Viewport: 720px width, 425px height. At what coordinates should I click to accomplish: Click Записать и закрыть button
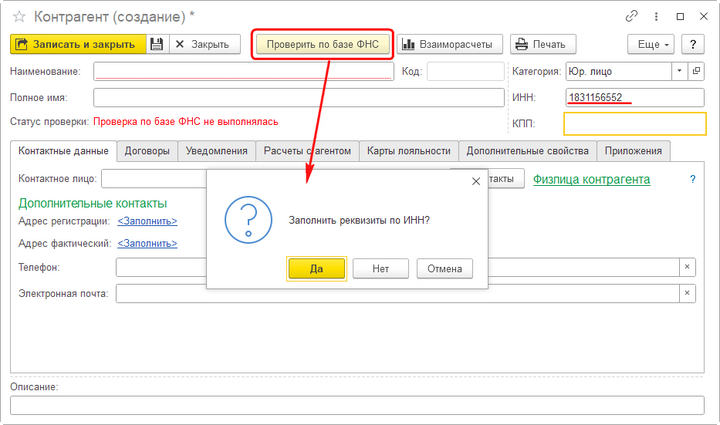point(78,44)
